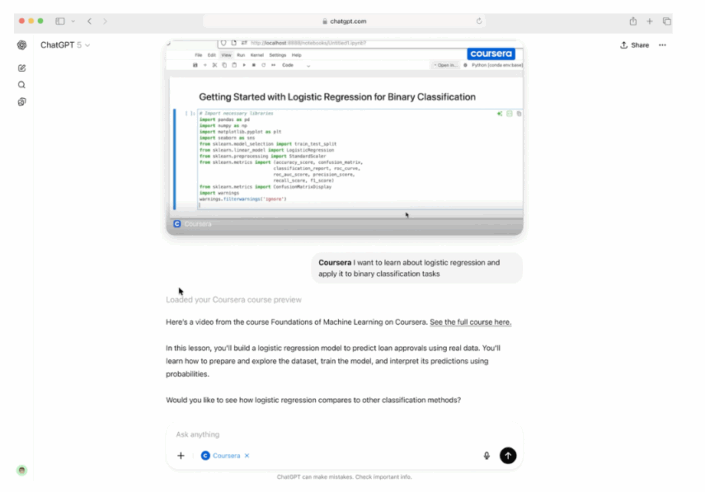Open the View menu in Jupyter video

(226, 55)
